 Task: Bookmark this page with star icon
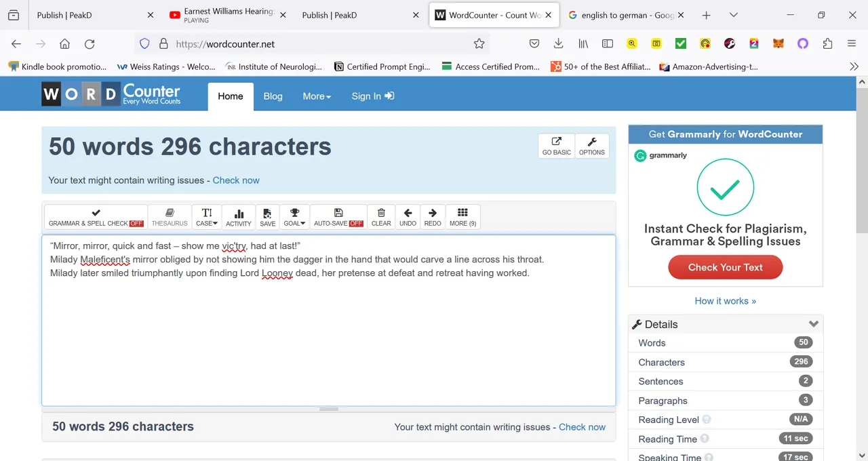pyautogui.click(x=479, y=44)
